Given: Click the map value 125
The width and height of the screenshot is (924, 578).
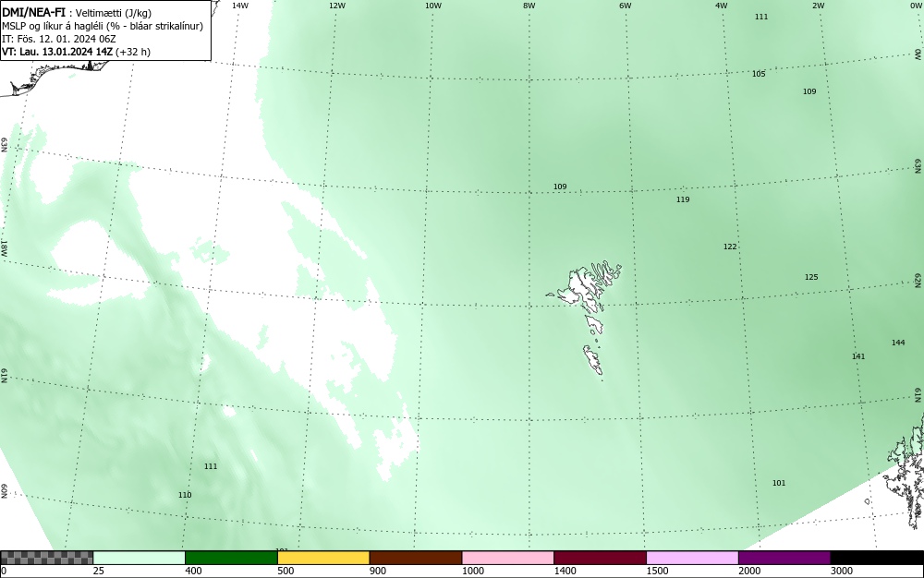Looking at the screenshot, I should click(x=811, y=277).
